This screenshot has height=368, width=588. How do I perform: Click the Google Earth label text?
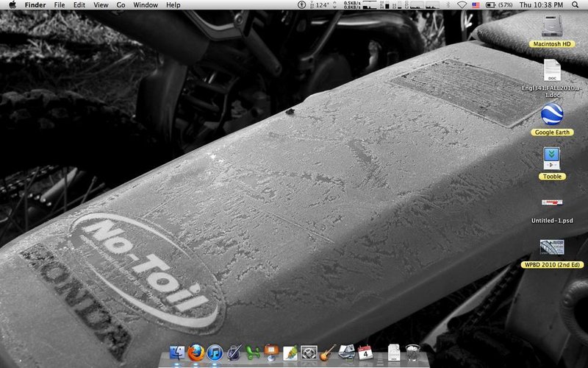[x=552, y=132]
